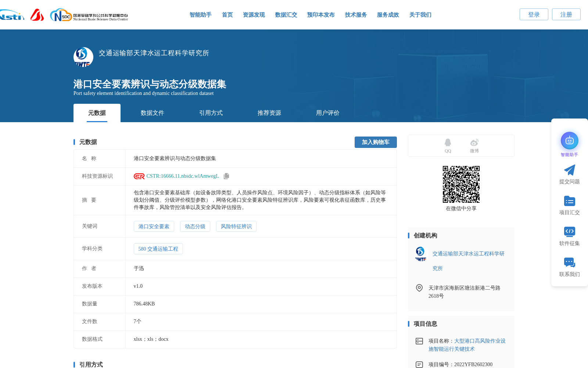Open CSTR:16666.11.nbsdc.wlAmwegL link
Viewport: 588px width, 368px height.
click(183, 176)
